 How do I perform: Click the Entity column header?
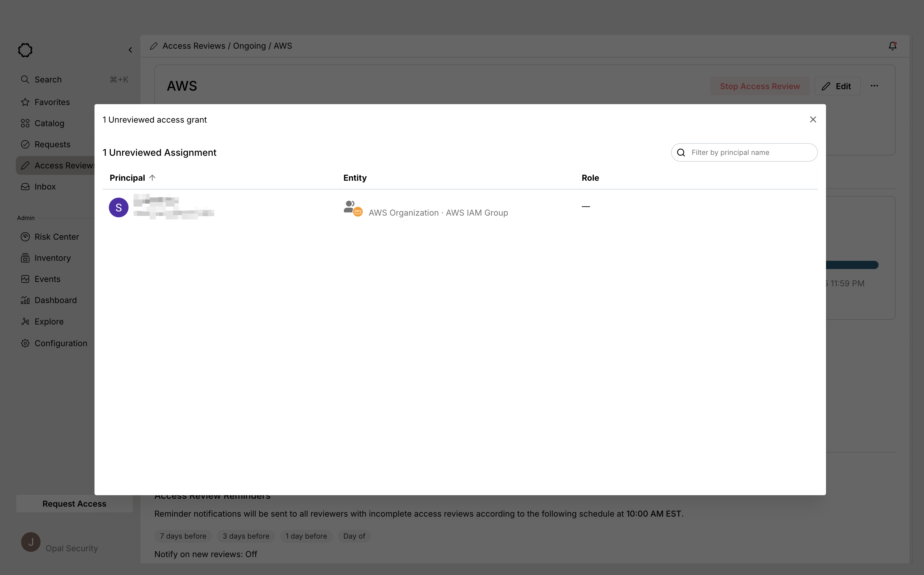point(355,178)
